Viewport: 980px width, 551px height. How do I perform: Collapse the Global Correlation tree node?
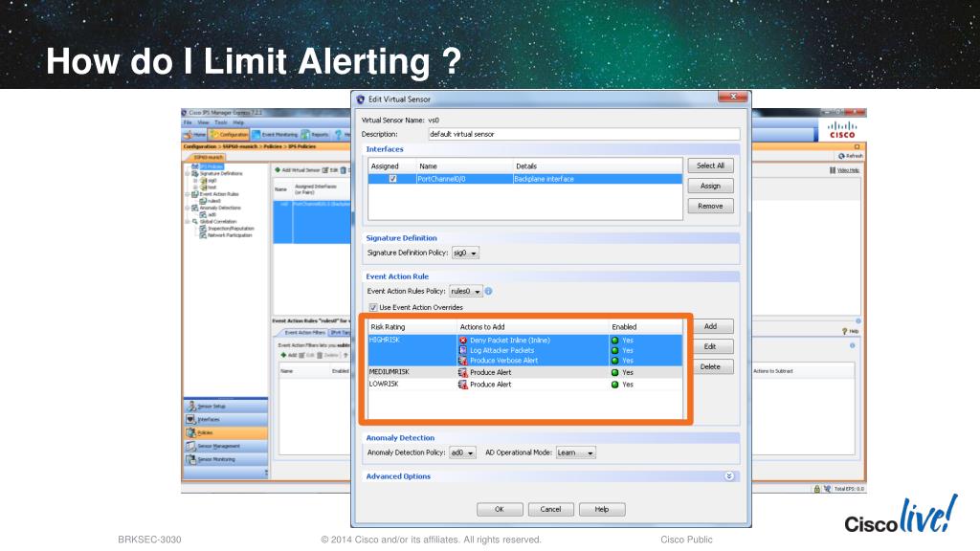(x=187, y=222)
